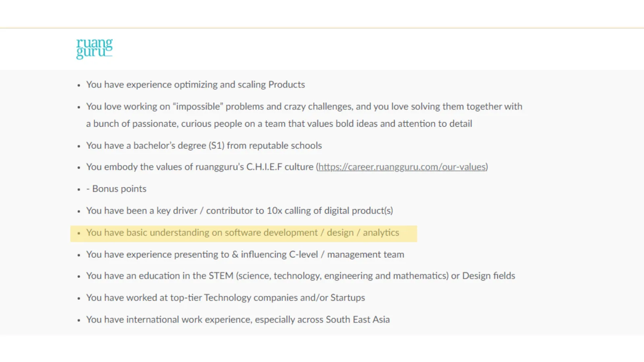Click the word 'ruang' in the logo

pos(94,43)
